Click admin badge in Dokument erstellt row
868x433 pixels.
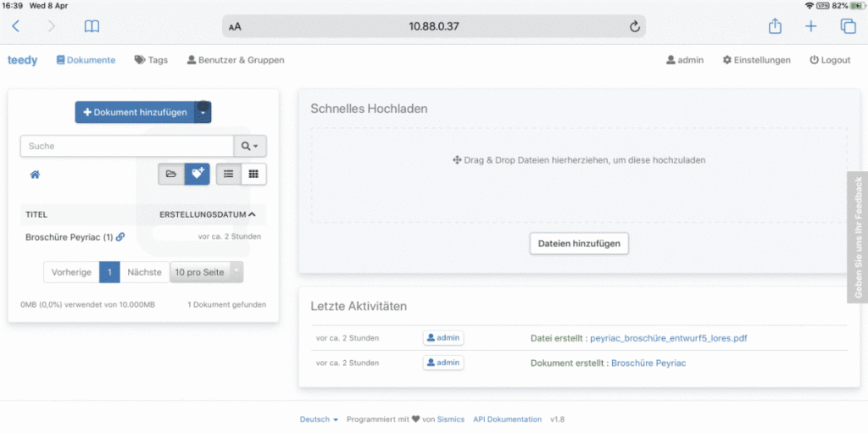tap(443, 363)
